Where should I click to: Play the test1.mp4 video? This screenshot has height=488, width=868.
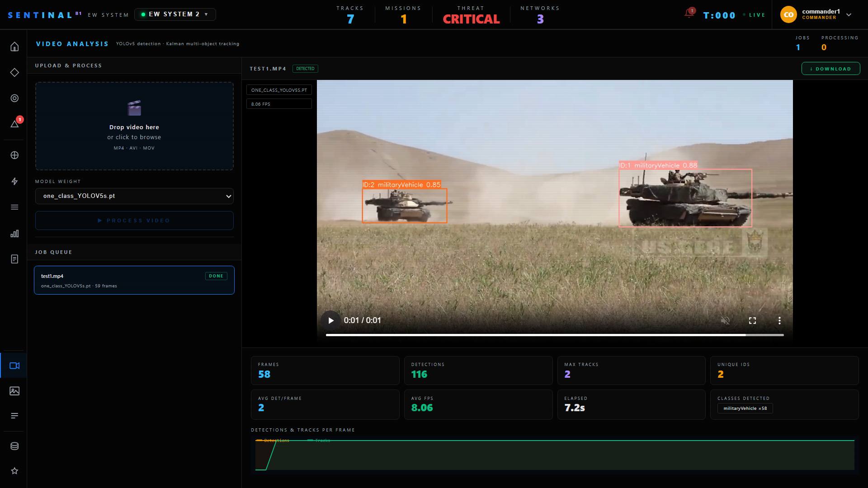pyautogui.click(x=331, y=320)
